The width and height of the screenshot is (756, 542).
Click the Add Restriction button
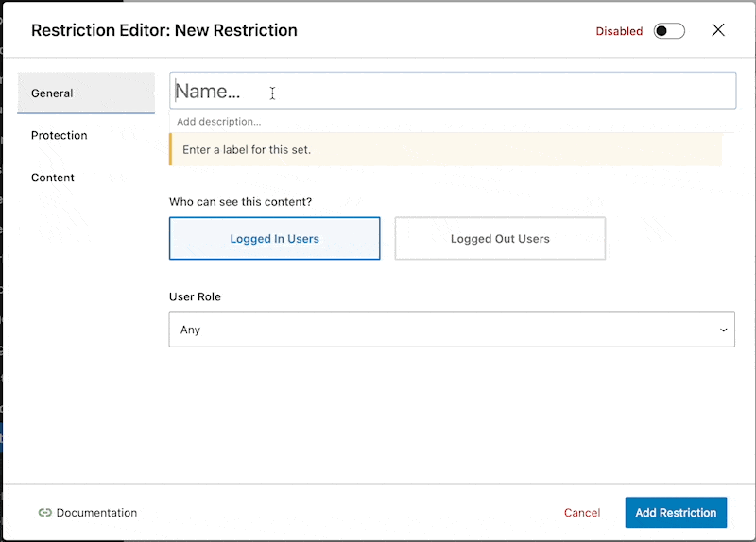(676, 513)
